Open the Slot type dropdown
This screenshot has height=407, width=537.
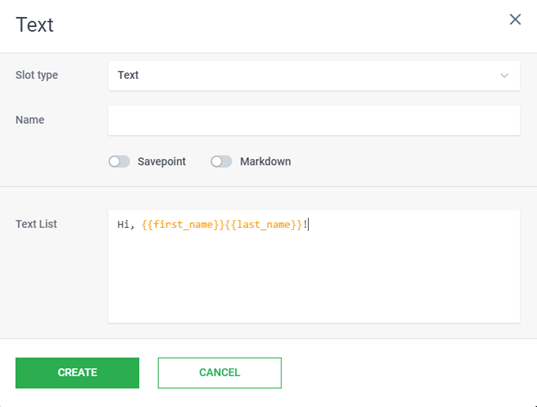314,76
